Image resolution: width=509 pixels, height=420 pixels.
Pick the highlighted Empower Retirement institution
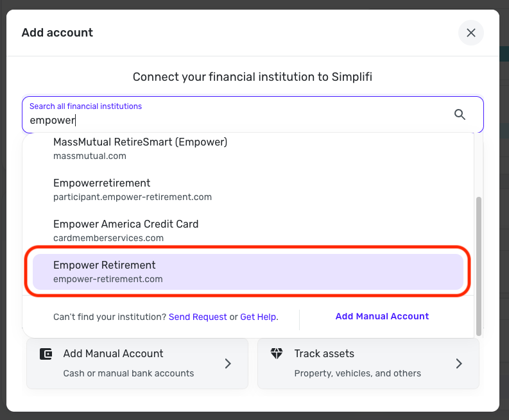click(x=247, y=272)
